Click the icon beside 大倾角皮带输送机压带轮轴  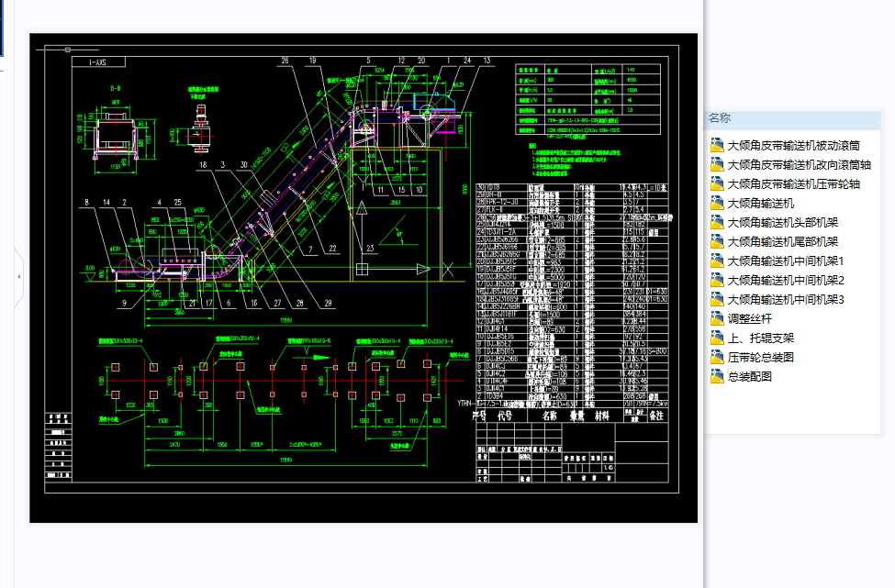[x=717, y=184]
